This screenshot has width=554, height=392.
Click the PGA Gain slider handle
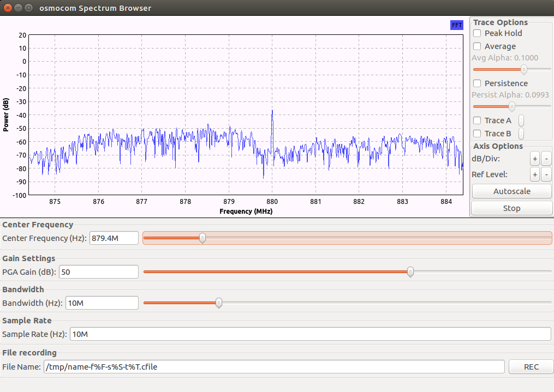coord(410,272)
